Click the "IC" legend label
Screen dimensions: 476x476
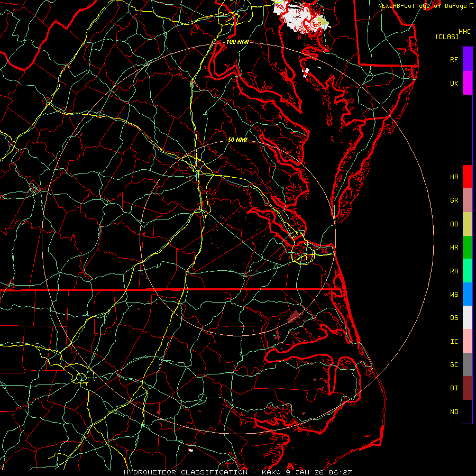(454, 342)
